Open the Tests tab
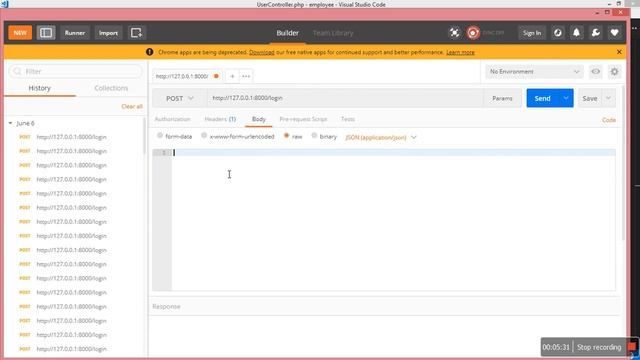Image resolution: width=640 pixels, height=360 pixels. tap(348, 119)
